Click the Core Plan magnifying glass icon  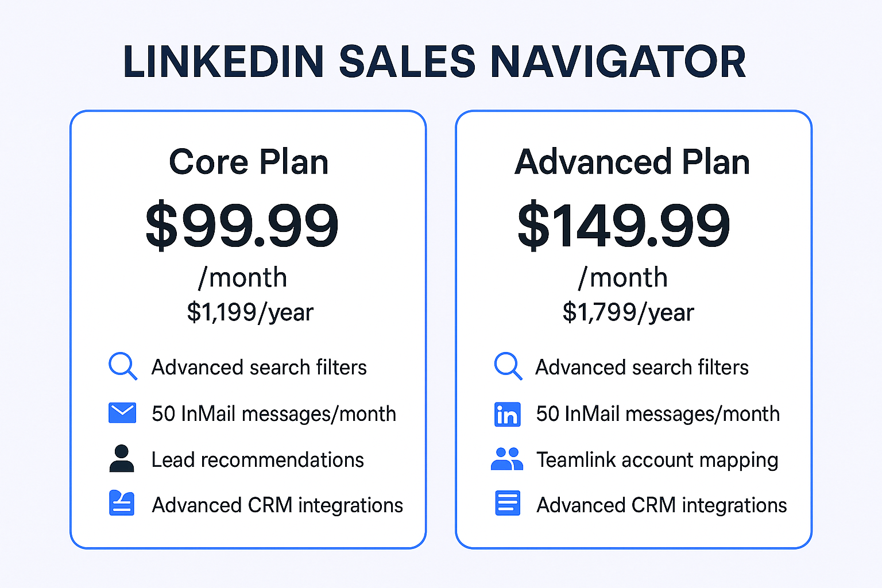tap(122, 366)
